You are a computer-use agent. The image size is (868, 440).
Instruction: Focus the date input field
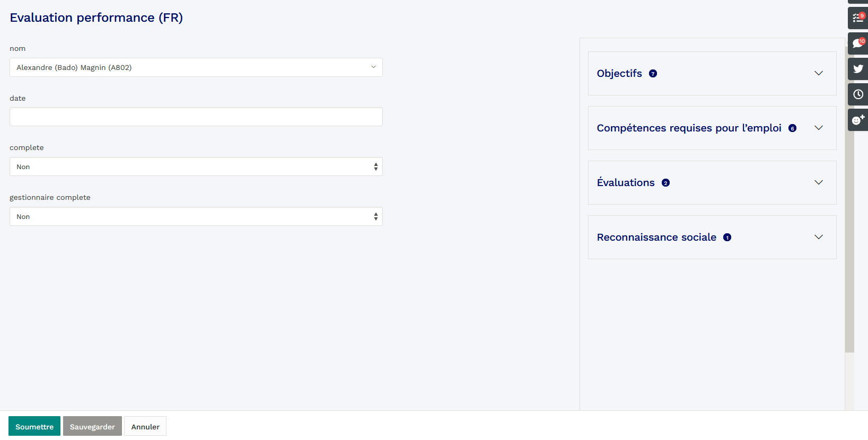coord(196,117)
